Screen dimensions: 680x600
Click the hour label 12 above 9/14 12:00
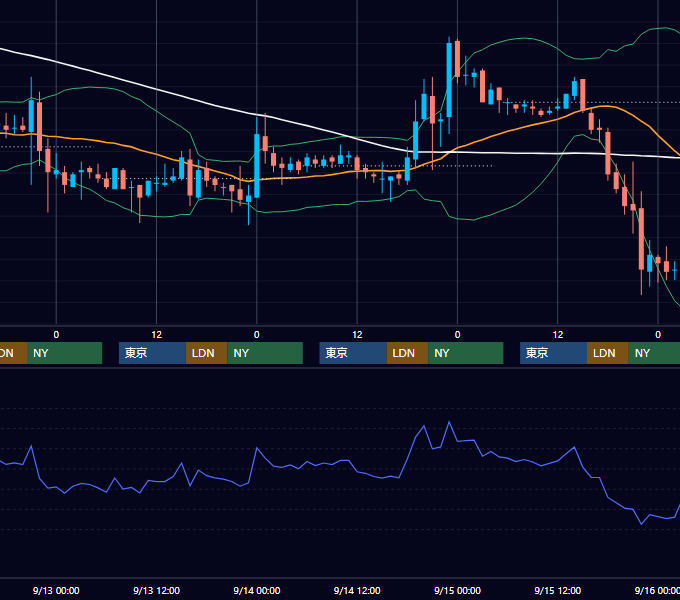(x=357, y=335)
